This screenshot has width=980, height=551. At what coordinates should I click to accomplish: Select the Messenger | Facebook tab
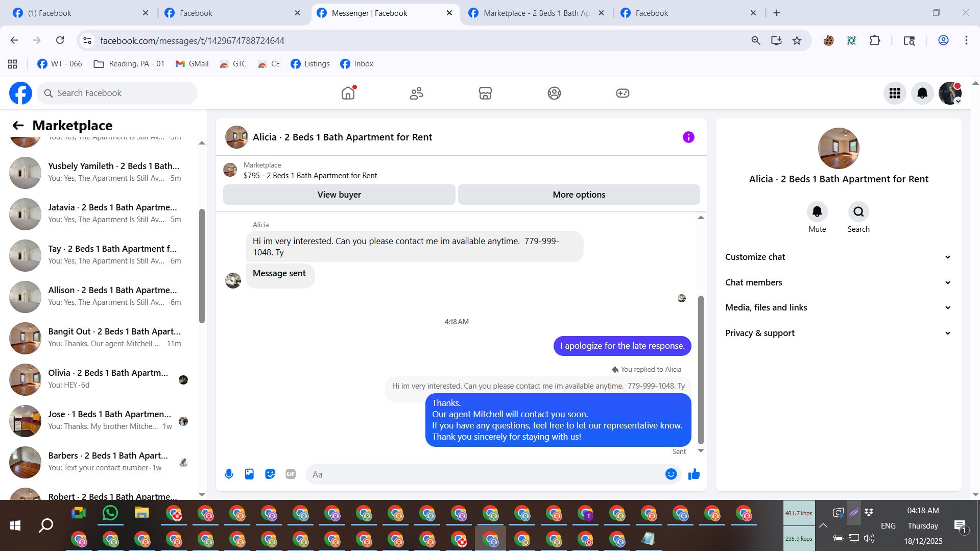[385, 13]
